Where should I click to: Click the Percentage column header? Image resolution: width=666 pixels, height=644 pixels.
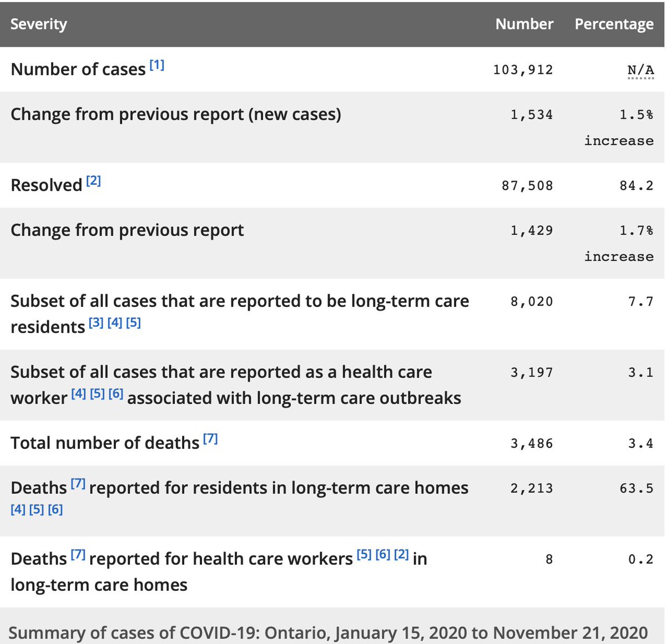614,24
